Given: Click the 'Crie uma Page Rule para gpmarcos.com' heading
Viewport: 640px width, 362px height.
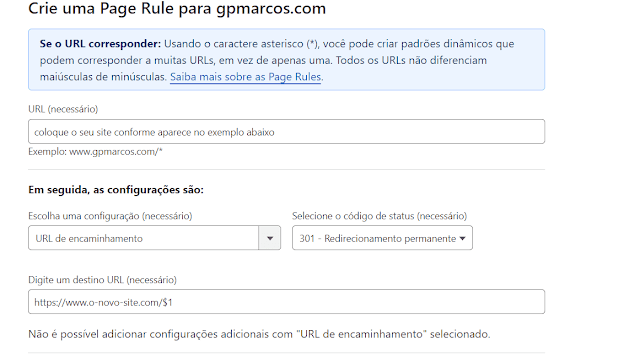Looking at the screenshot, I should point(177,8).
